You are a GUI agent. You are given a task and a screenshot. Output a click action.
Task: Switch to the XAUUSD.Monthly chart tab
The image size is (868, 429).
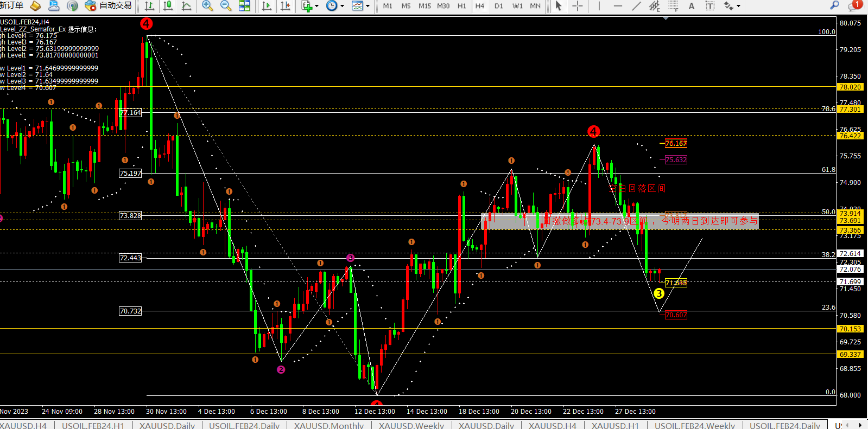pos(328,425)
